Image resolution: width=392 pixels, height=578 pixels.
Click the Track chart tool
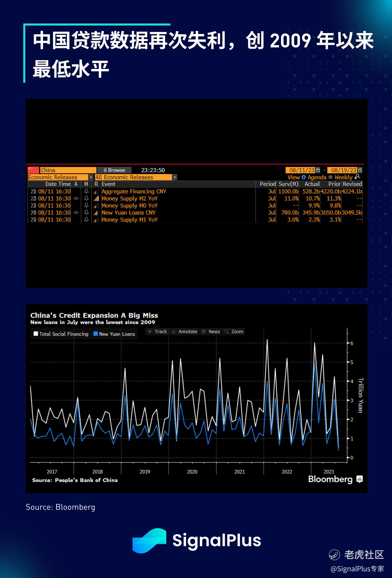click(x=157, y=332)
